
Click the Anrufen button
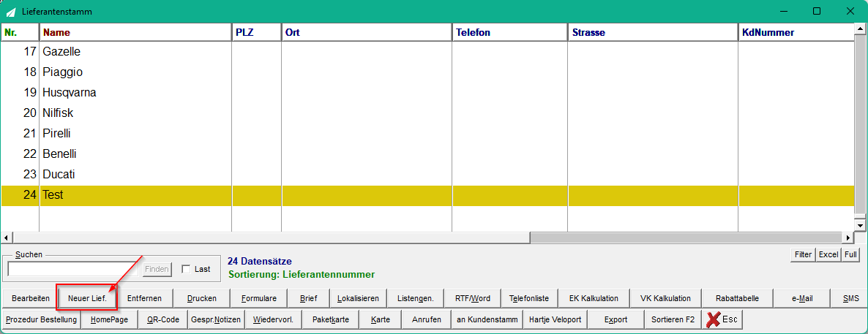(426, 319)
